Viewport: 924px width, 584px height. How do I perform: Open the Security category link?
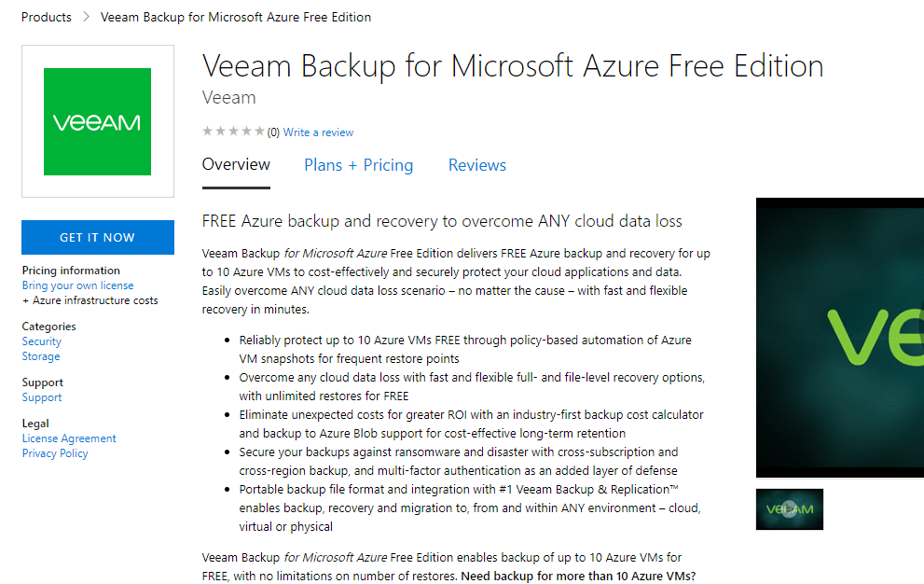tap(41, 341)
